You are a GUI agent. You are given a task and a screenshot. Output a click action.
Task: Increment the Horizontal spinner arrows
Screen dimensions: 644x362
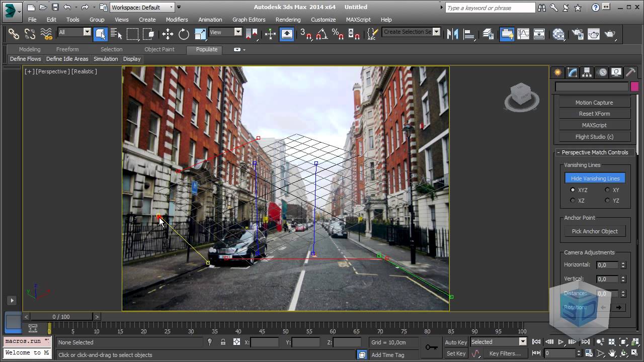click(623, 263)
